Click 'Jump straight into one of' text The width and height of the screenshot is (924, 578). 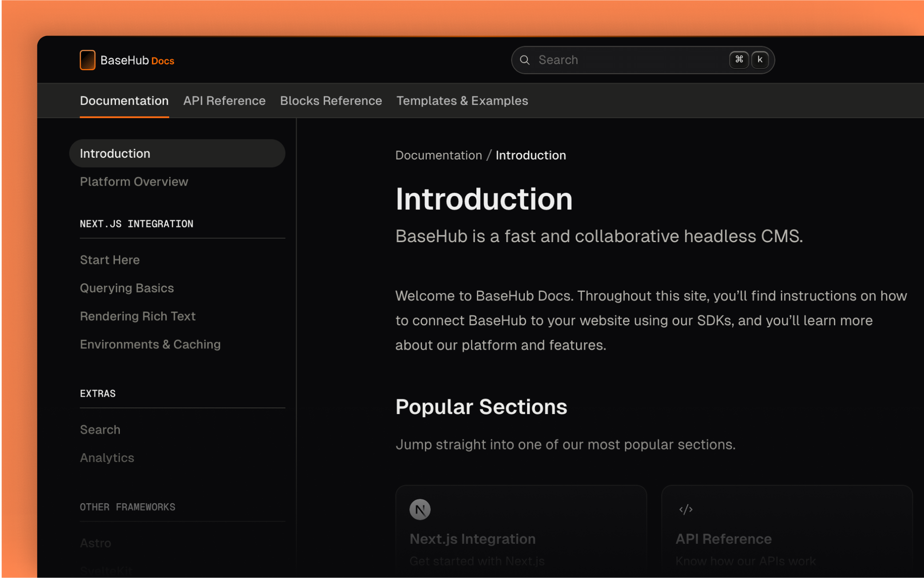coord(565,444)
